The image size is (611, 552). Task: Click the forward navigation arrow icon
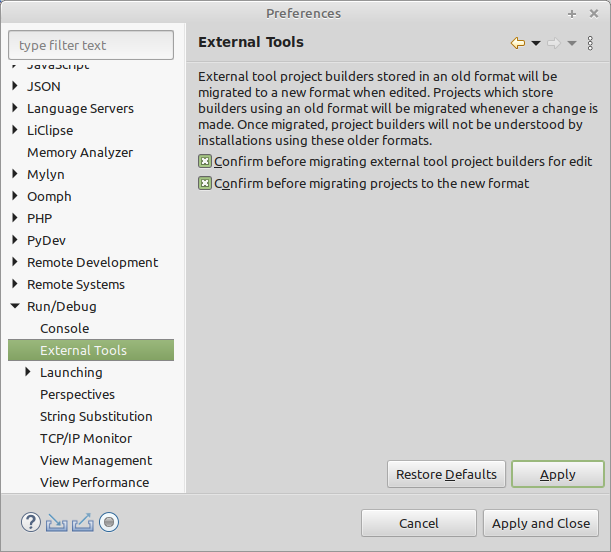click(553, 43)
